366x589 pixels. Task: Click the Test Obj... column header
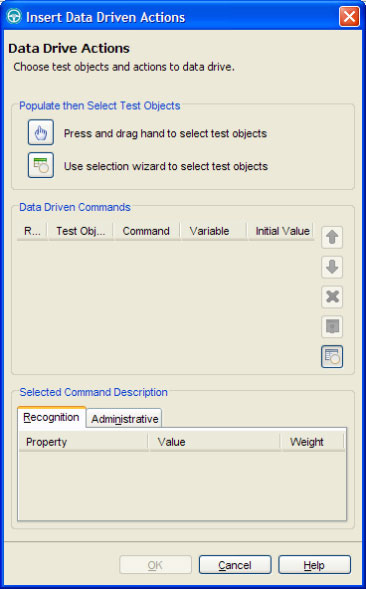click(x=80, y=231)
